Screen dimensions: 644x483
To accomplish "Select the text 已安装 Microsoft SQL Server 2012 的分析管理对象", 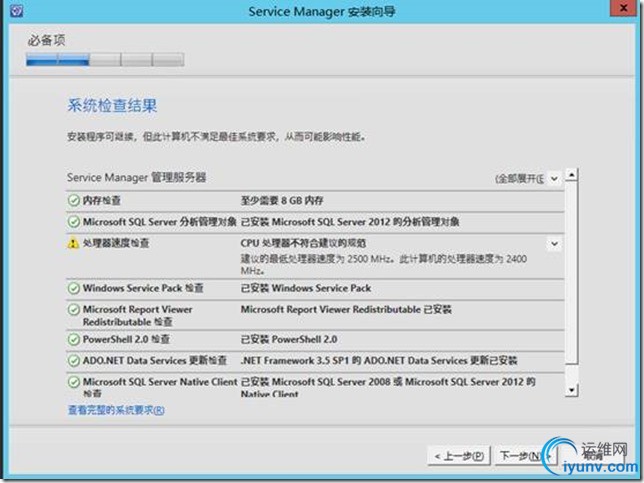I will 350,222.
